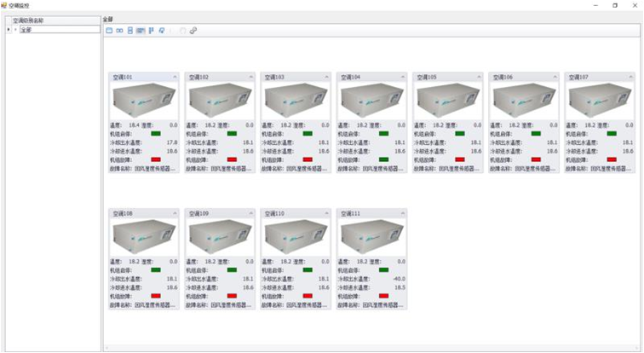The image size is (644, 353).
Task: Toggle 空调105 green 机组启停 indicator
Action: coord(460,133)
